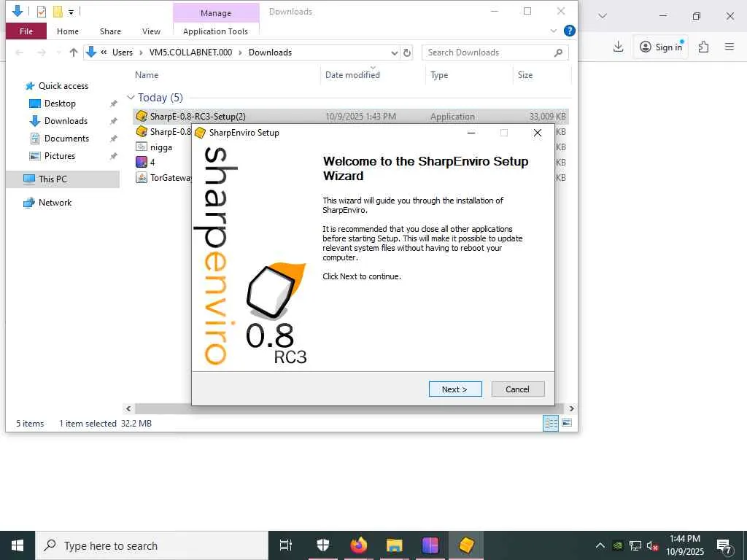The width and height of the screenshot is (747, 560).
Task: Switch to Firefox from taskbar
Action: (x=359, y=545)
